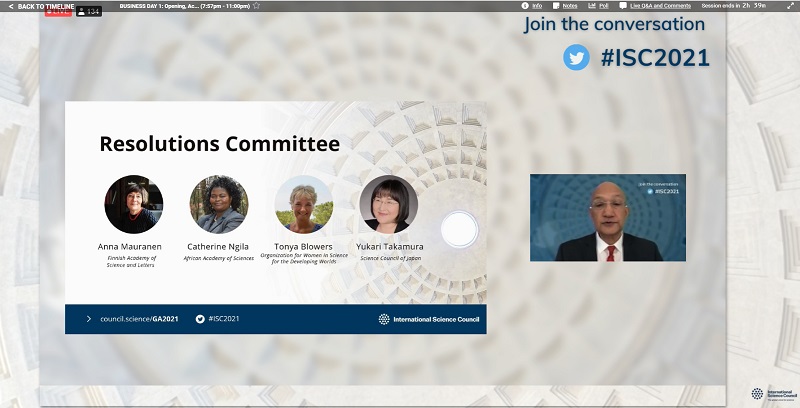Click Catherine Ngila's photo

click(219, 204)
